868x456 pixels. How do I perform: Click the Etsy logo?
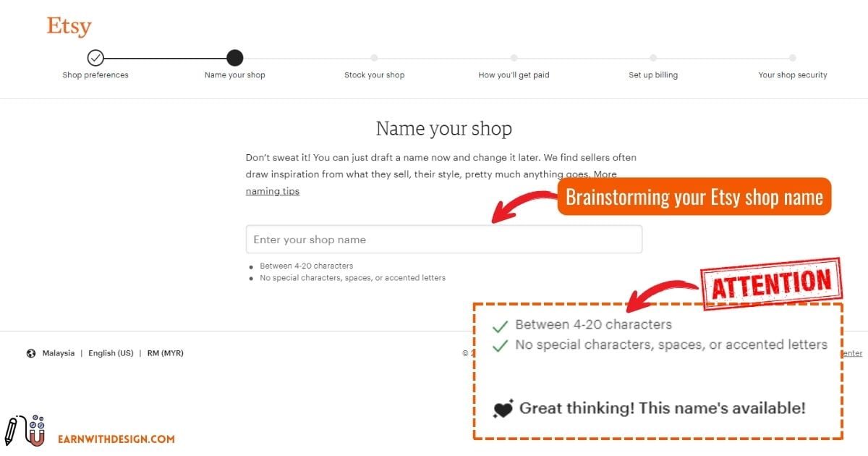(x=69, y=26)
